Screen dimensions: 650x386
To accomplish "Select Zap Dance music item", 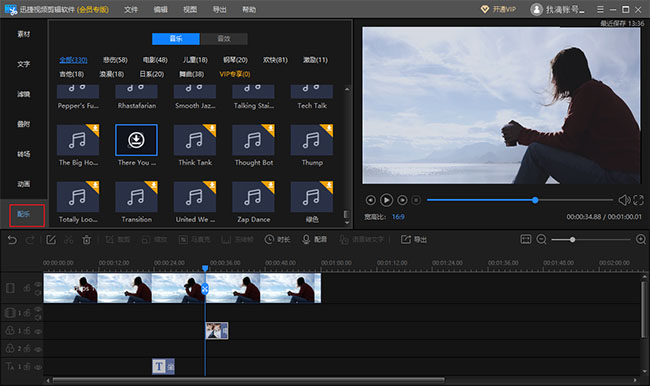I will 254,202.
